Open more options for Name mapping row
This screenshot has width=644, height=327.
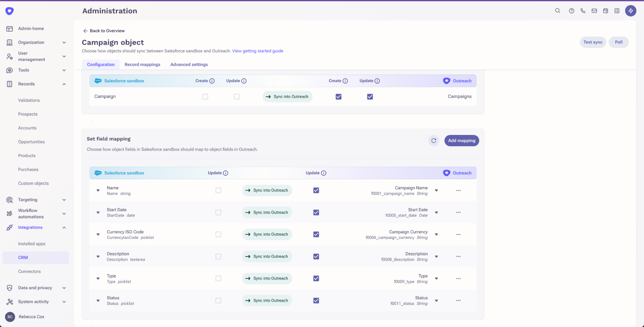458,190
